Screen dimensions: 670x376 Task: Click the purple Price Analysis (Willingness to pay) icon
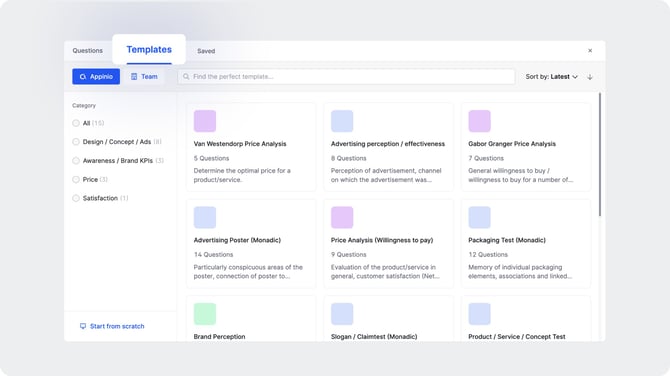[342, 217]
